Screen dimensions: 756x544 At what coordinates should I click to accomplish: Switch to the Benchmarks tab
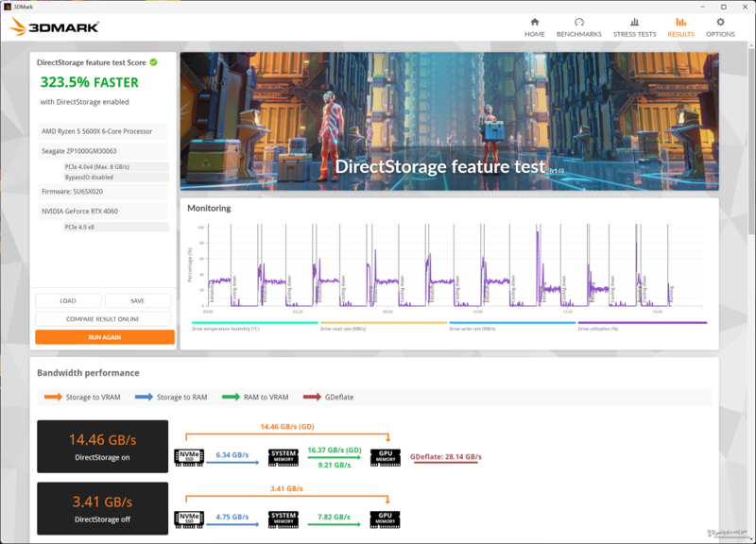click(x=579, y=27)
